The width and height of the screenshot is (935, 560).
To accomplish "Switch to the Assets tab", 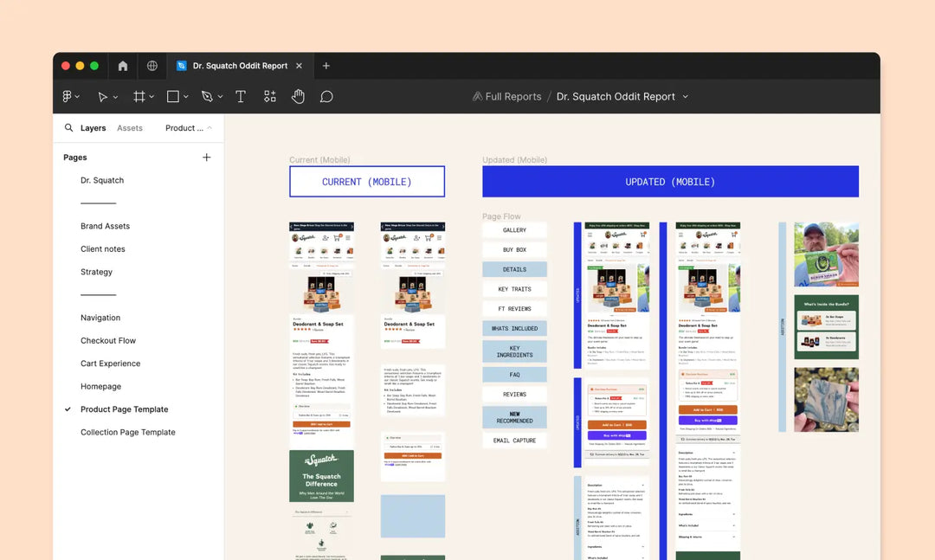I will coord(130,128).
